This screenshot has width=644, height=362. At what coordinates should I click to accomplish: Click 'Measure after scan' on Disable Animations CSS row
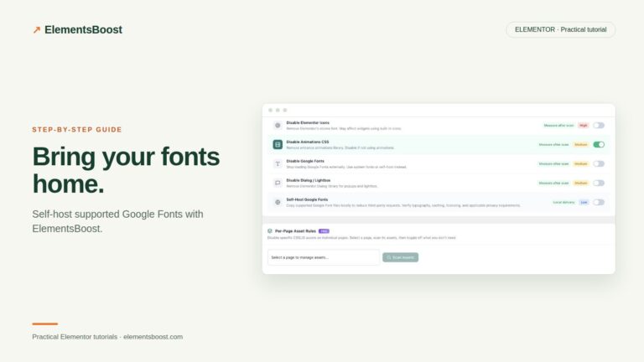(x=553, y=144)
